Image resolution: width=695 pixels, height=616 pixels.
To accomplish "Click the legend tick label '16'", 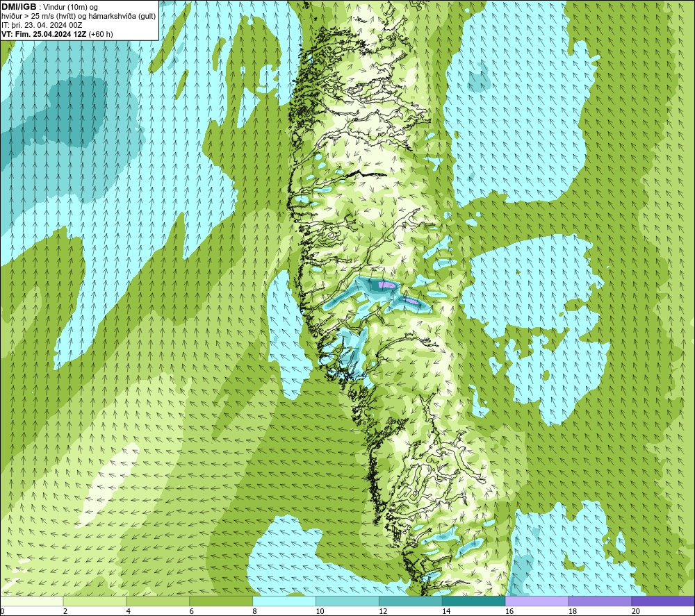I will (x=509, y=611).
